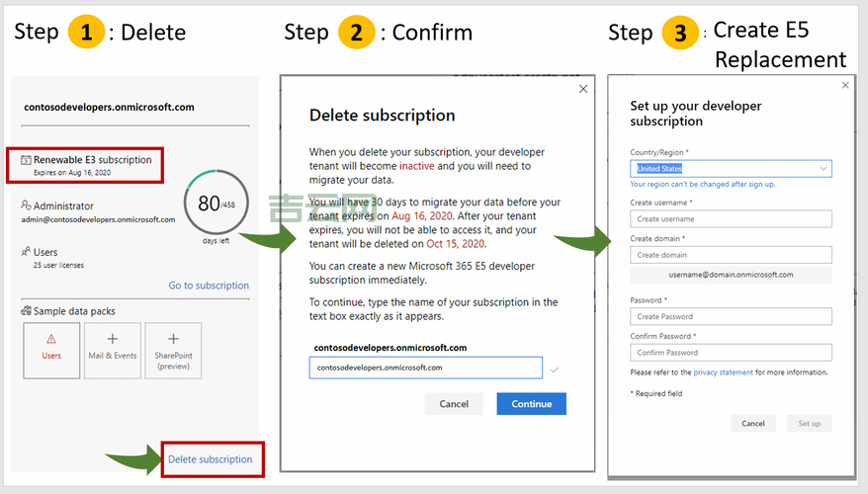Click the Administrator person icon
The image size is (868, 494).
26,206
